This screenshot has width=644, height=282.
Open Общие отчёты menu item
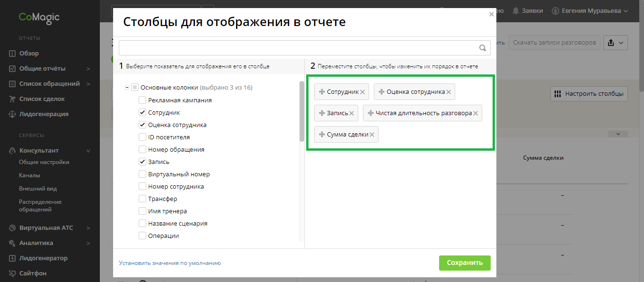coord(43,69)
